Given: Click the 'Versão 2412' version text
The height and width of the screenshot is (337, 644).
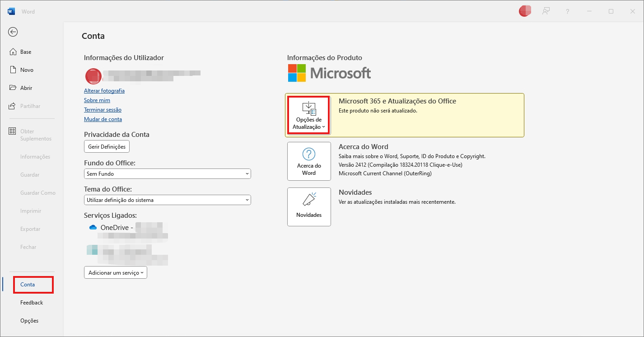Looking at the screenshot, I should (x=401, y=165).
